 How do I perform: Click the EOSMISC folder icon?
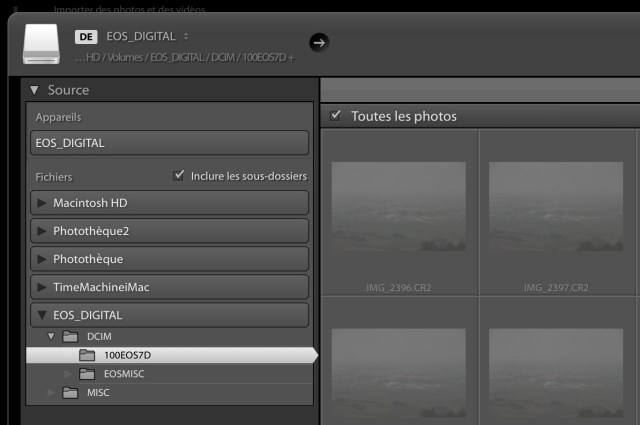(x=87, y=374)
